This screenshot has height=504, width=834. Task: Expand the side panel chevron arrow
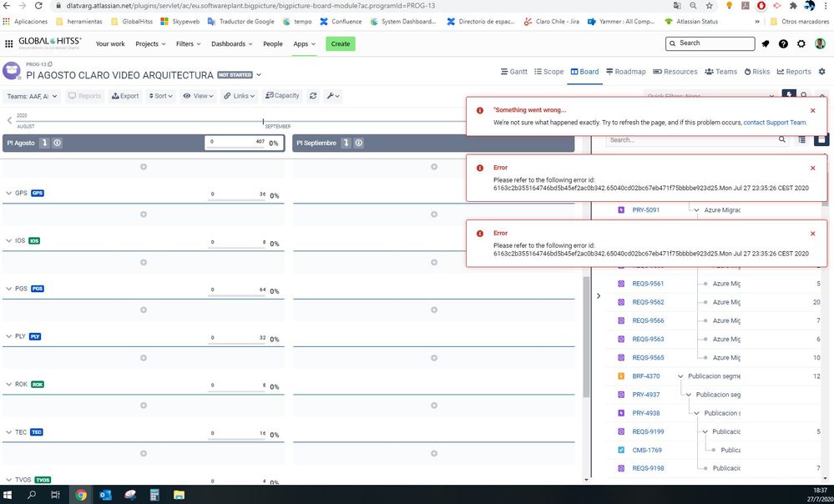coord(599,295)
